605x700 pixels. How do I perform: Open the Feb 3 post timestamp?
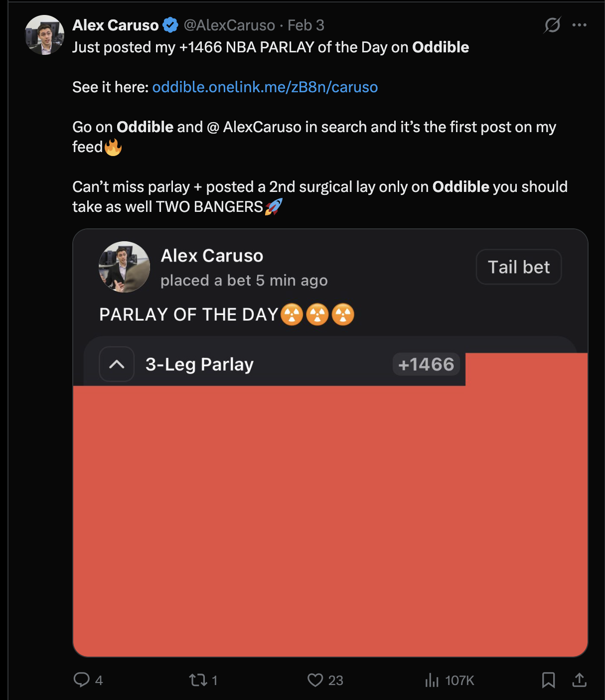(306, 25)
